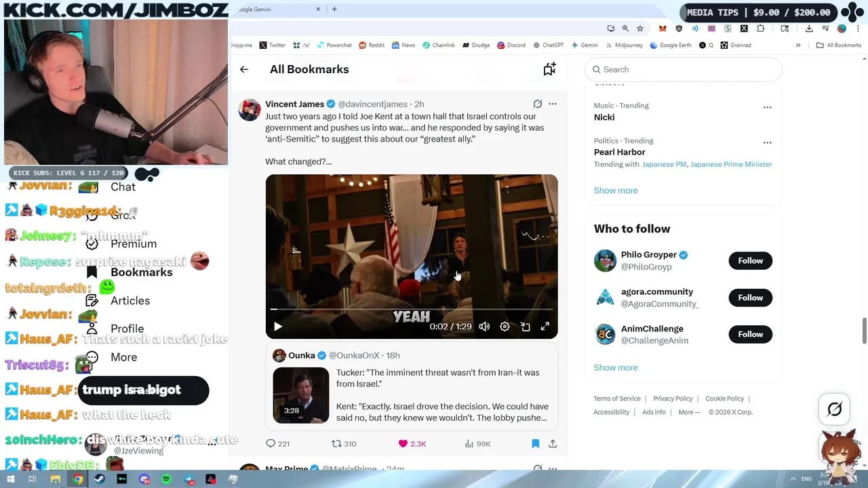Show more accounts to follow

[x=616, y=367]
